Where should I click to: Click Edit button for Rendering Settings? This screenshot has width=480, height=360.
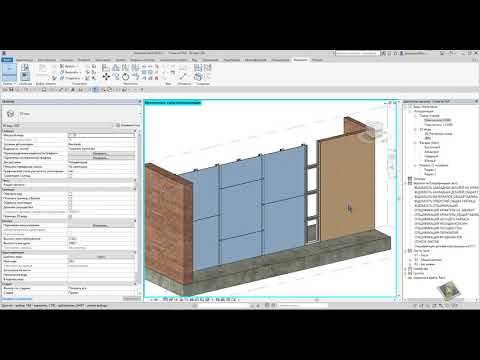coord(101,225)
